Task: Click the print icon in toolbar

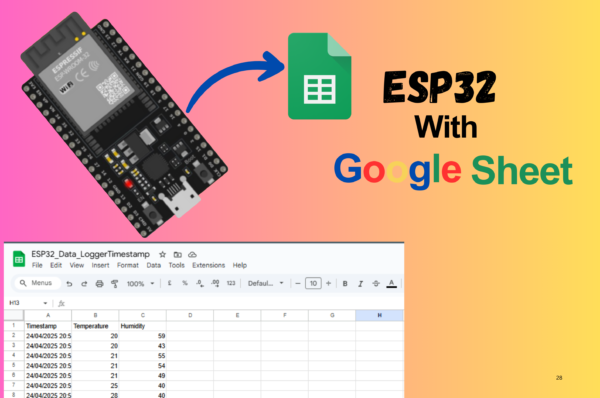Action: point(99,284)
